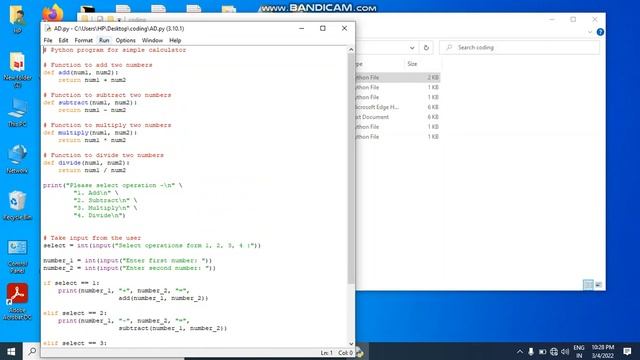Click the IDLE vertical scrollbar thumb
640x360 pixels.
[x=351, y=168]
